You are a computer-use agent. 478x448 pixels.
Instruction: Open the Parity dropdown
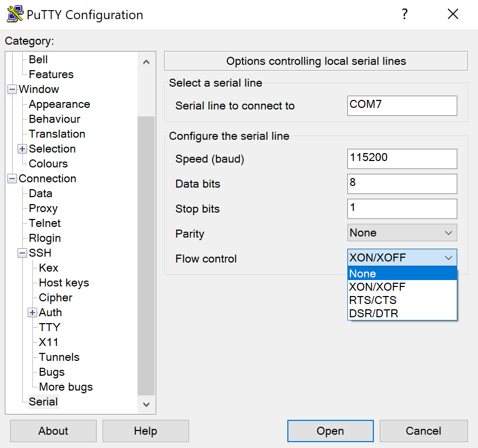click(402, 233)
